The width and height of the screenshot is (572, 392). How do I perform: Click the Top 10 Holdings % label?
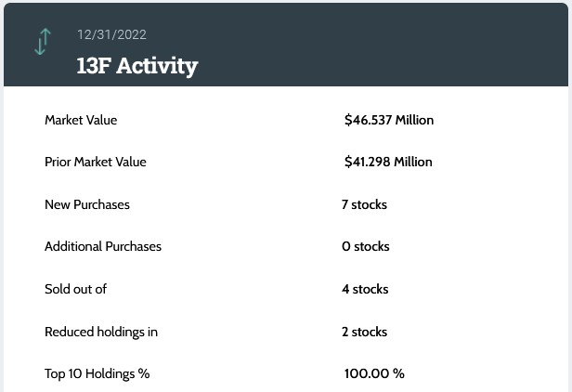(97, 373)
